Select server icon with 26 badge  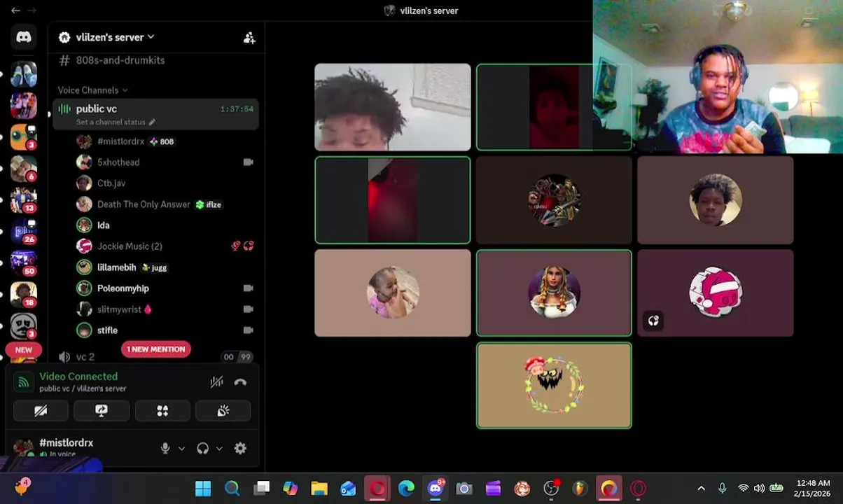[23, 232]
